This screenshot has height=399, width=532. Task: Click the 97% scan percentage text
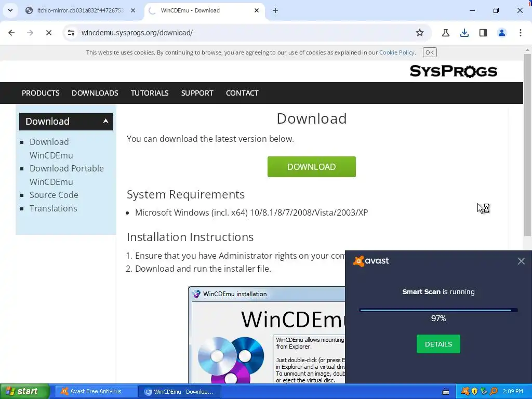[x=438, y=318]
